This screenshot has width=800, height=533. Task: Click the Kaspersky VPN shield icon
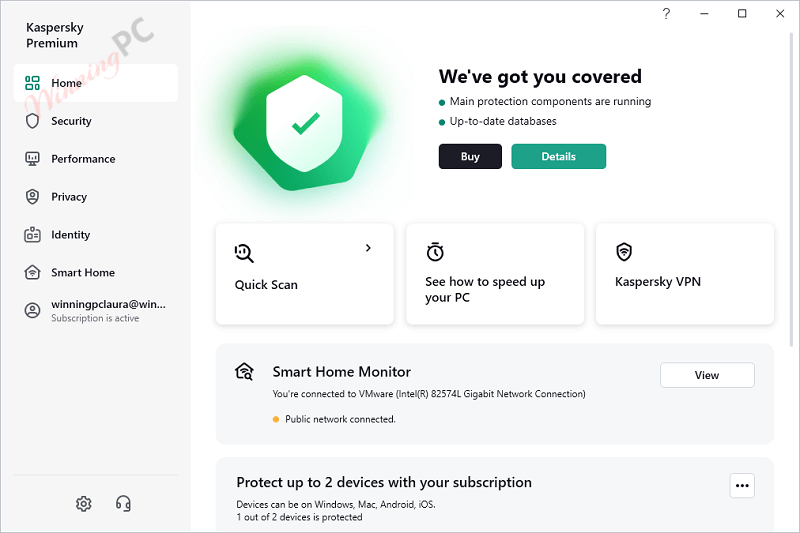tap(624, 251)
